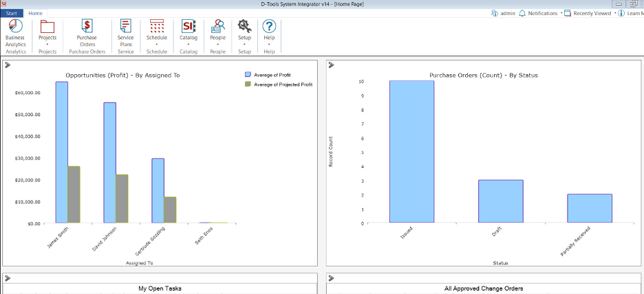Click the All Approved Change Orders heading
Screen dimensions: 644x294
pos(484,289)
